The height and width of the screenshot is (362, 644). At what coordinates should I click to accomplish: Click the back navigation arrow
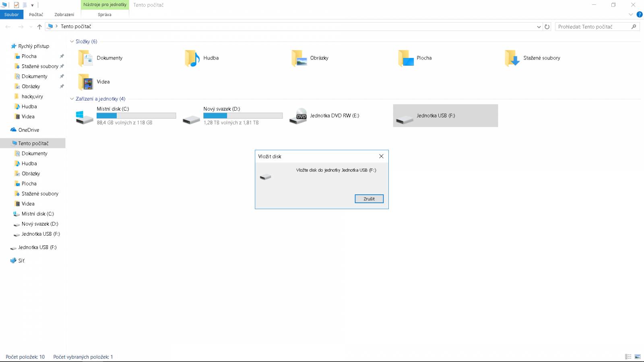pyautogui.click(x=8, y=27)
